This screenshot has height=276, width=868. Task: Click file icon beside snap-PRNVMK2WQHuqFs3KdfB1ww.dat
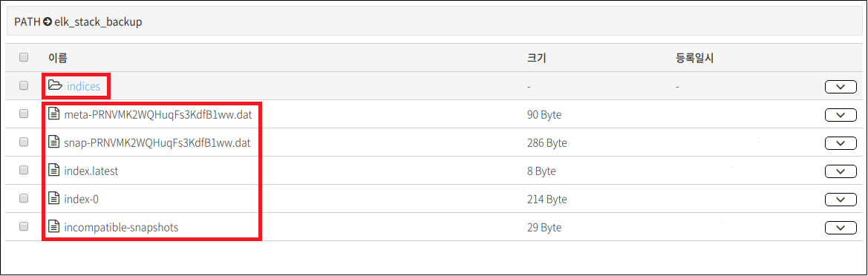pos(54,142)
